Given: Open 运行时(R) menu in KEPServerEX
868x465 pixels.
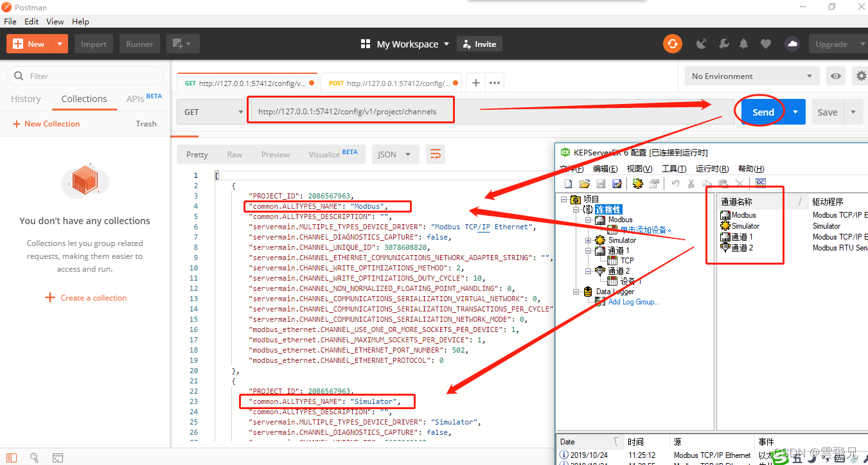Looking at the screenshot, I should (712, 169).
